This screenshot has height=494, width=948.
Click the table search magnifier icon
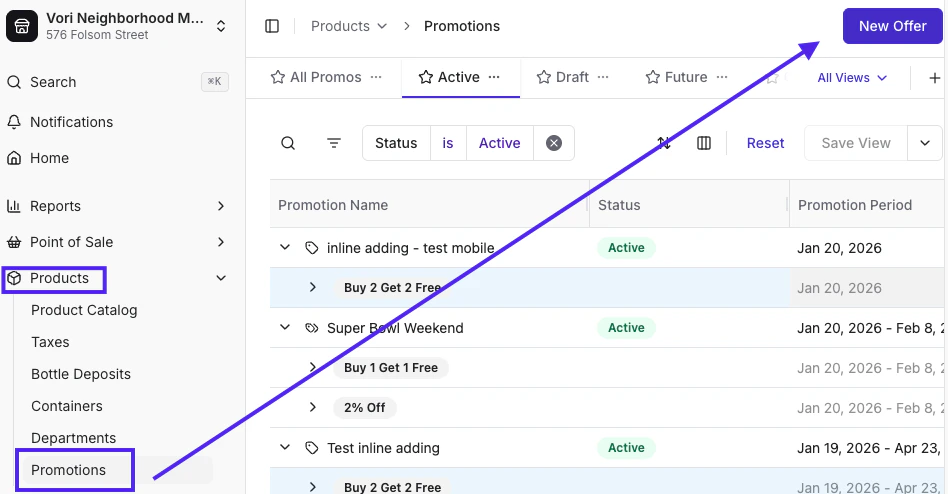click(x=288, y=143)
